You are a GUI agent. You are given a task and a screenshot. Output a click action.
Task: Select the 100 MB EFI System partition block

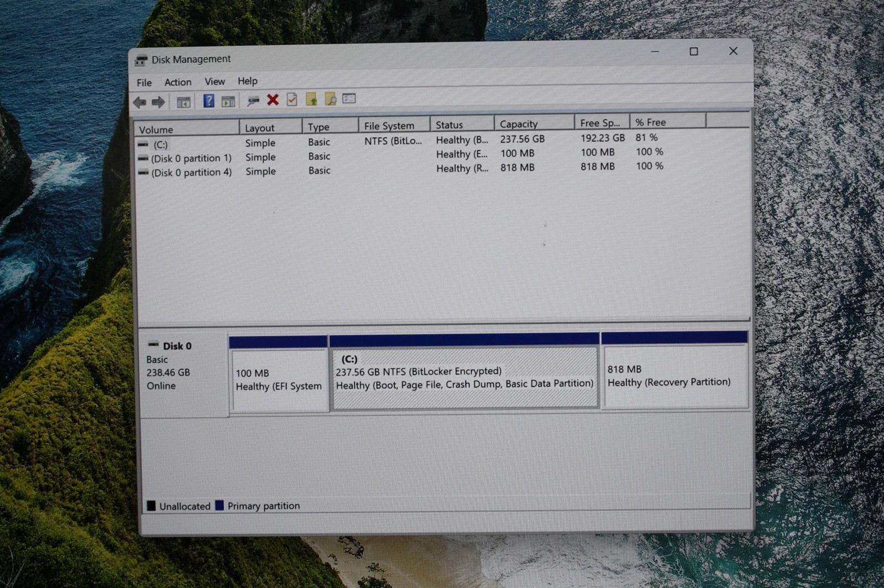tap(279, 374)
